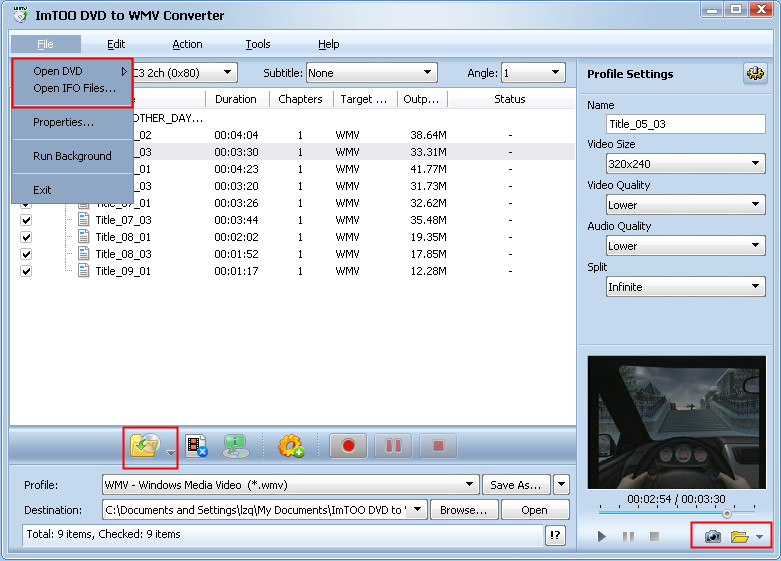Image resolution: width=781 pixels, height=561 pixels.
Task: Select the Title_09_01 row
Action: [292, 271]
